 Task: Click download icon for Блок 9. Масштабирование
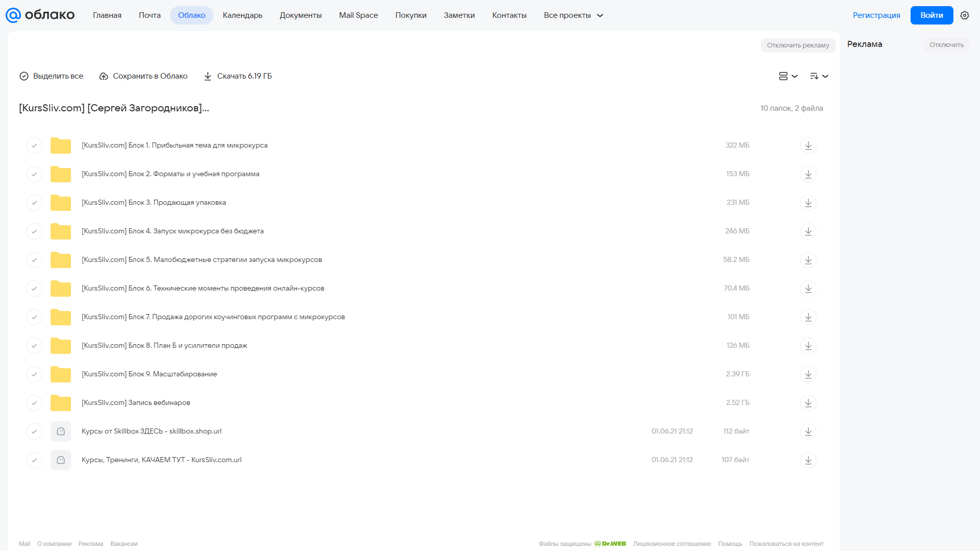pos(808,374)
